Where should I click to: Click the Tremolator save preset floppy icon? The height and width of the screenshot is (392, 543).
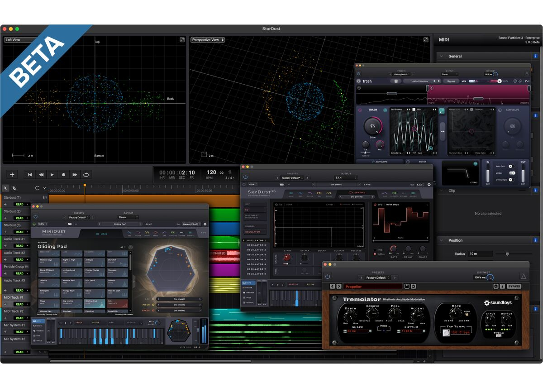407,287
